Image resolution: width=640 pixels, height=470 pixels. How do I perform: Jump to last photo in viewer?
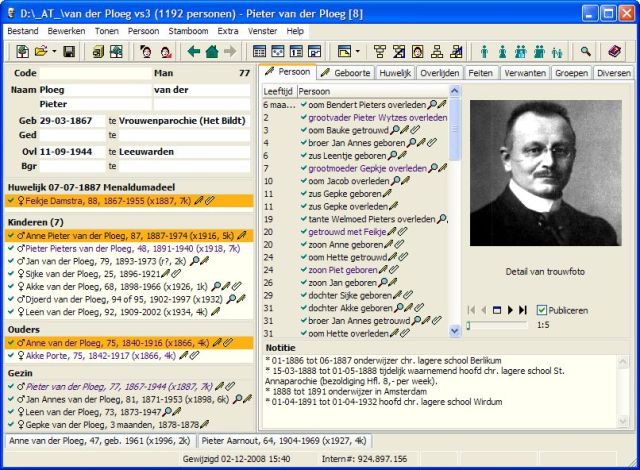pyautogui.click(x=522, y=310)
